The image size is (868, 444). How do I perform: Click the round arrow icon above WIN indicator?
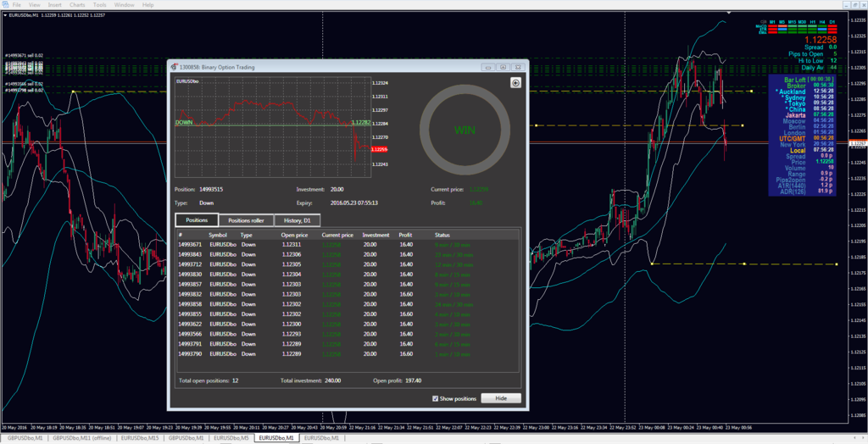(x=515, y=82)
